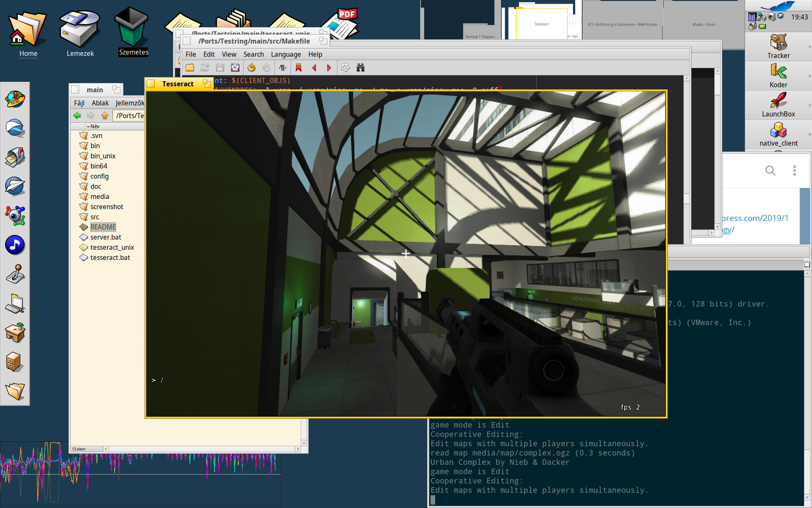Select the server.bat file
The width and height of the screenshot is (812, 508).
coord(106,237)
